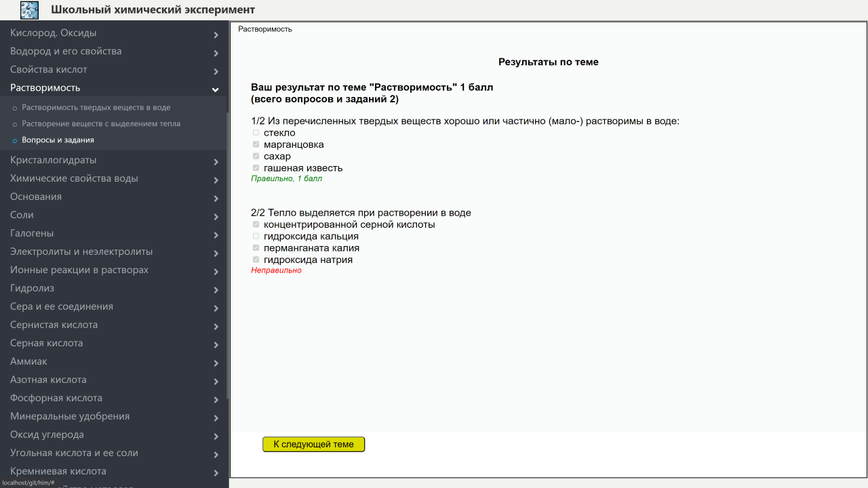Viewport: 868px width, 488px height.
Task: Toggle the марганцовка checkbox
Action: pyautogui.click(x=256, y=144)
